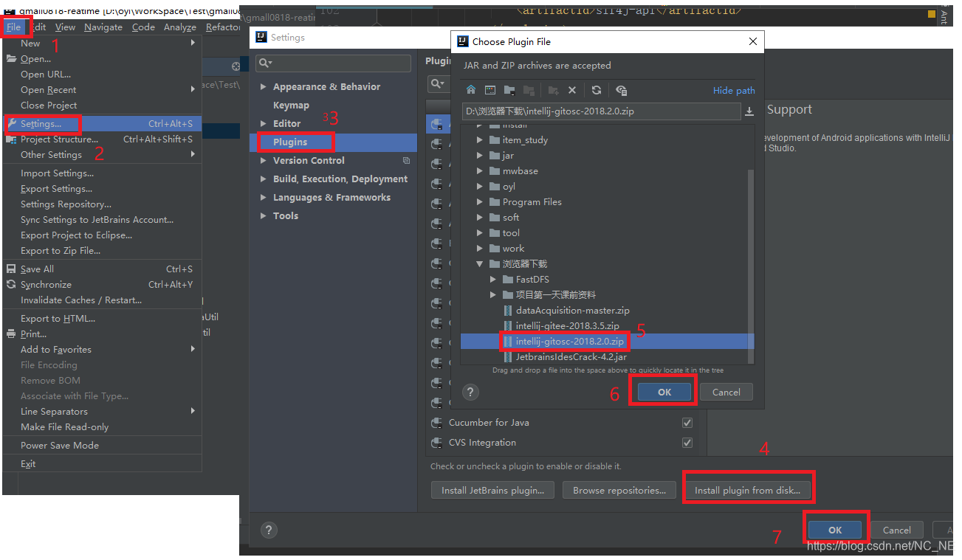This screenshot has width=962, height=560.
Task: Click the zip icon of dataAcquisition-master.zip
Action: (507, 310)
